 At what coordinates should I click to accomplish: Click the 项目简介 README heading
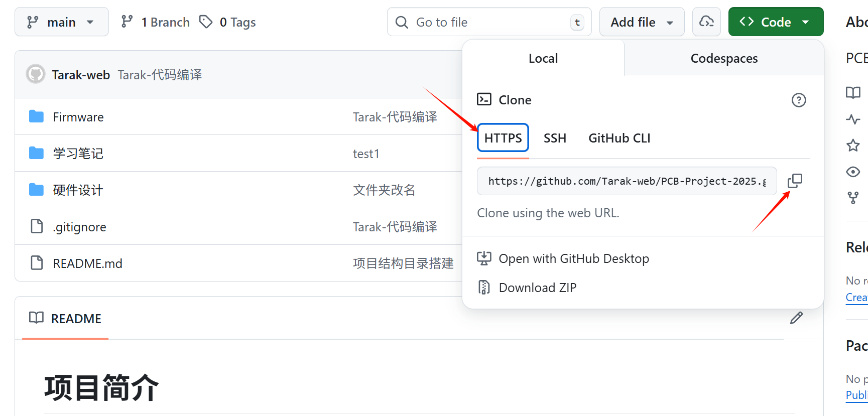point(101,387)
